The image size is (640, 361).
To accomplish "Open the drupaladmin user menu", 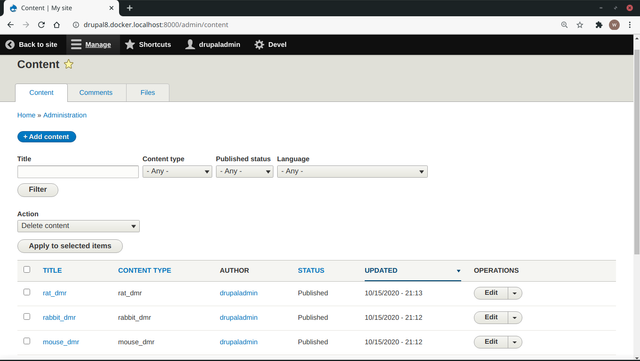I will 213,45.
